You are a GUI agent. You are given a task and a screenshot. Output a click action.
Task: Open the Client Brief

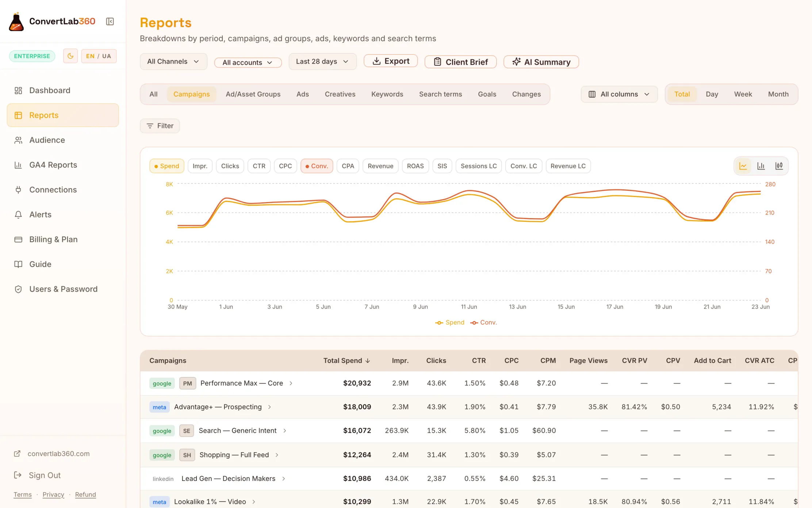[x=460, y=62]
